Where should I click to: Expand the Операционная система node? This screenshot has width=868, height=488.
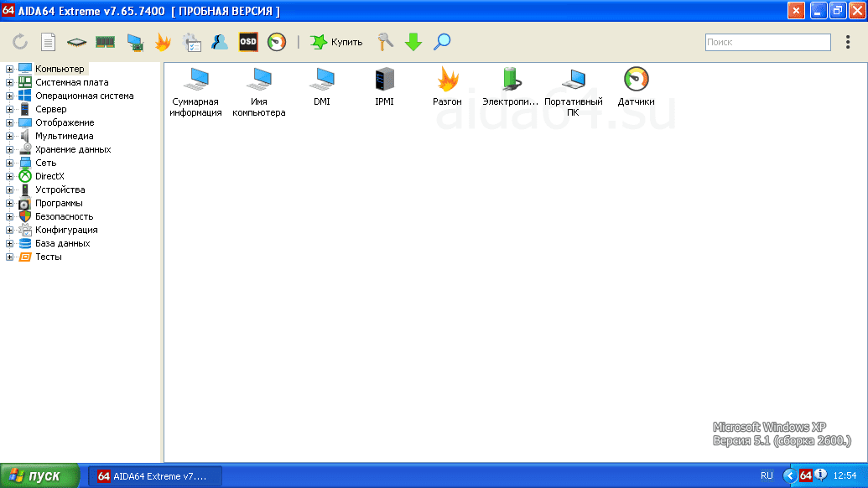tap(9, 96)
